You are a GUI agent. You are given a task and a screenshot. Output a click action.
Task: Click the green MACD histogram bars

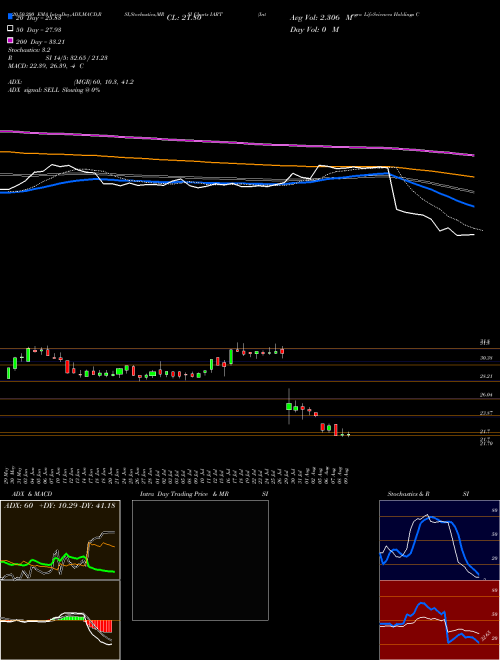(x=71, y=618)
